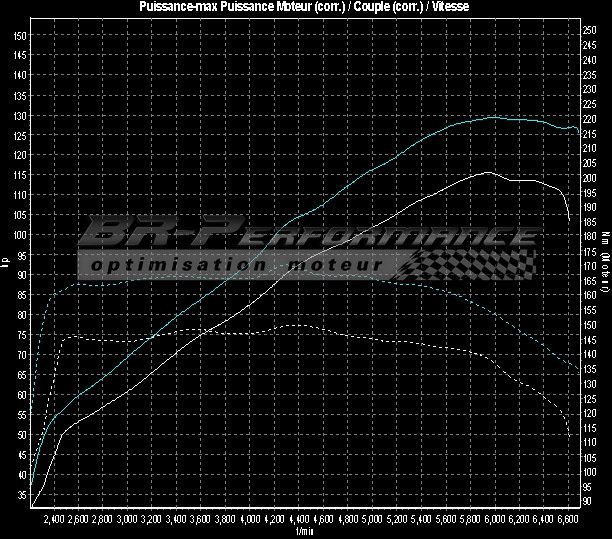Click the peak of the solid white power curve
Viewport: 612px width, 539px height.
(486, 172)
